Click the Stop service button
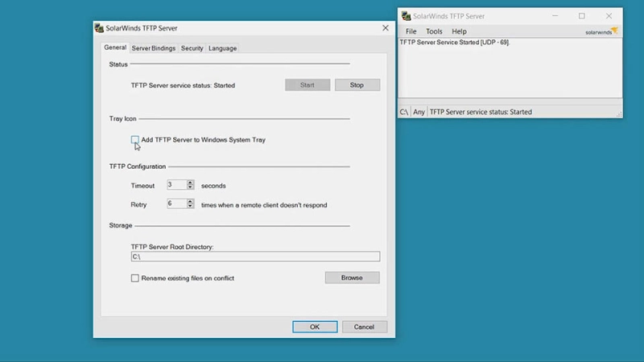Viewport: 644px width, 362px height. 357,85
